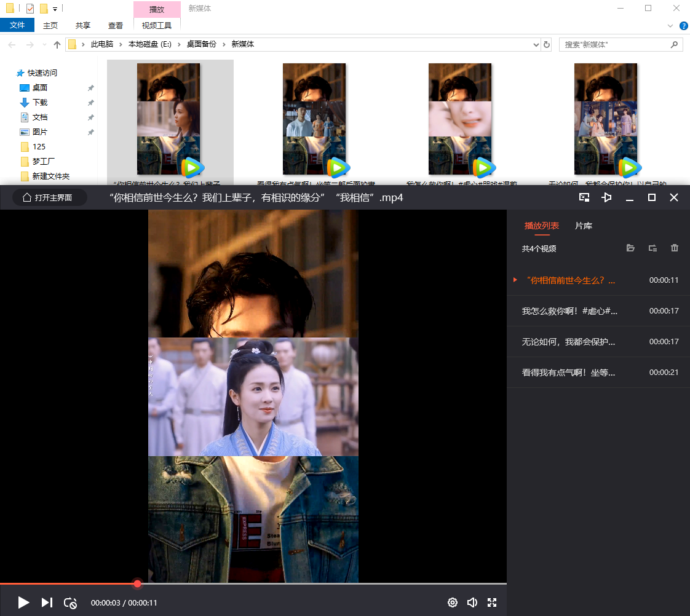Open player settings gear icon
The width and height of the screenshot is (690, 616).
[x=453, y=602]
